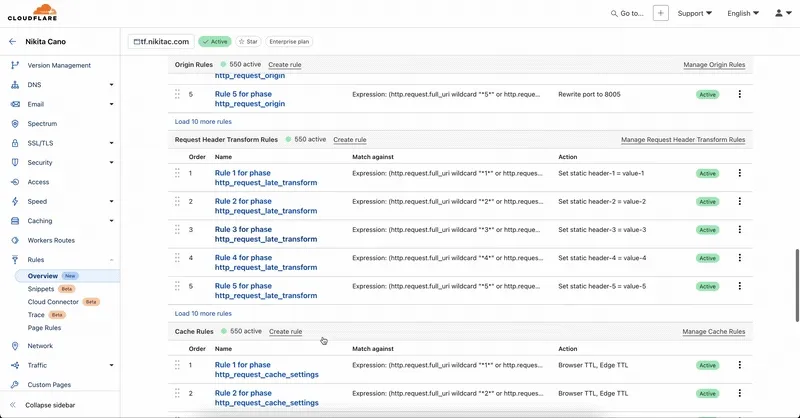800x418 pixels.
Task: Open Snippets under Rules
Action: (x=41, y=288)
